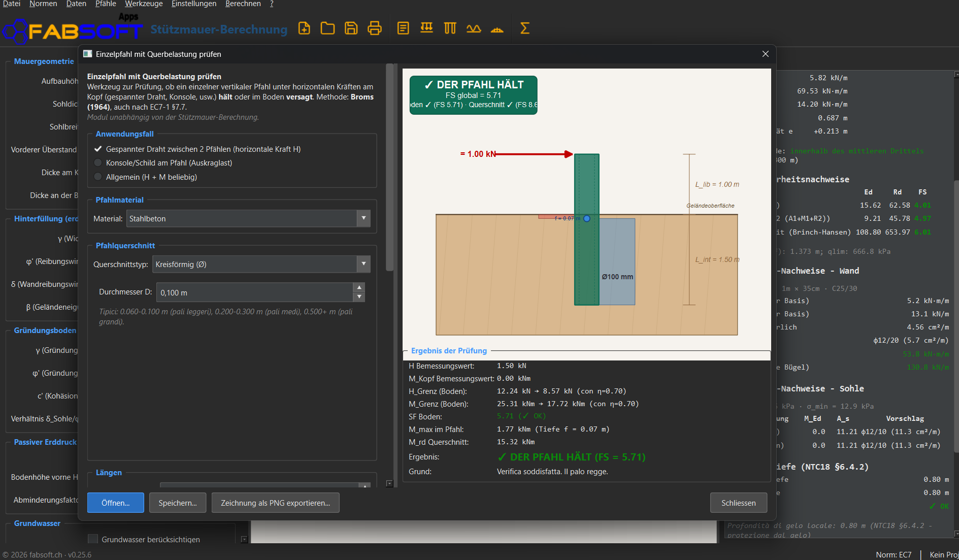Click the scroll-down arrow of dialog left panel

click(x=389, y=484)
